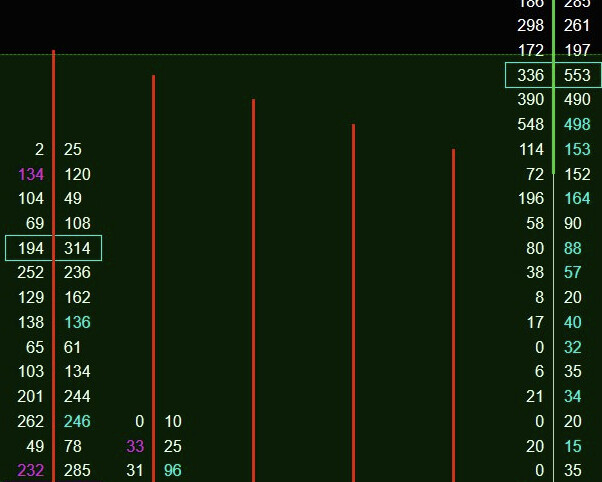602x482 pixels.
Task: Click the 252 bid volume value
Action: point(31,272)
